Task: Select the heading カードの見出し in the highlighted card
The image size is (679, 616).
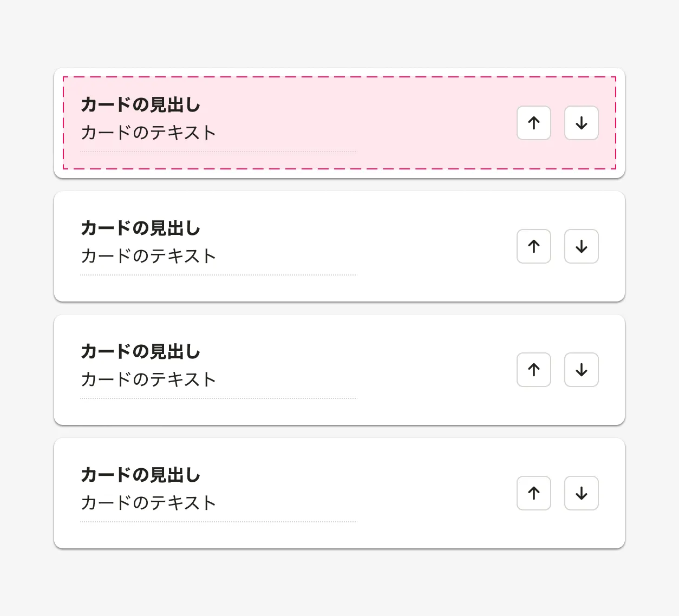Action: click(x=141, y=104)
